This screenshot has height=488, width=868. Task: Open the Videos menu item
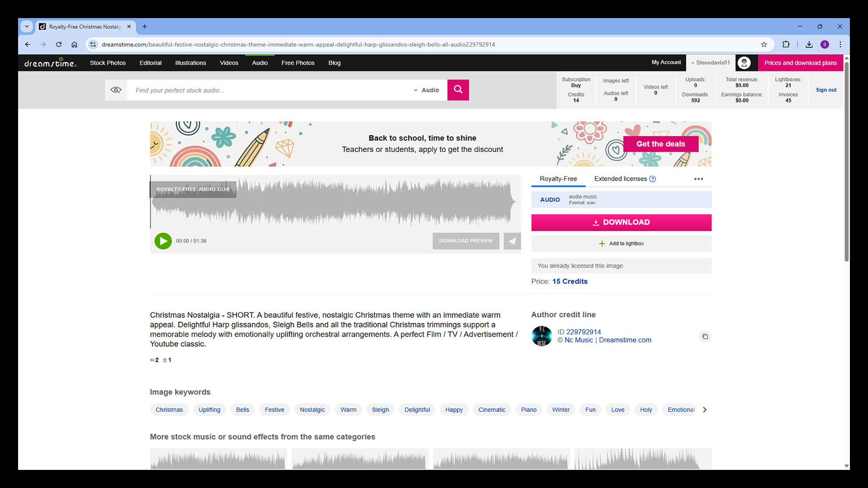(229, 63)
